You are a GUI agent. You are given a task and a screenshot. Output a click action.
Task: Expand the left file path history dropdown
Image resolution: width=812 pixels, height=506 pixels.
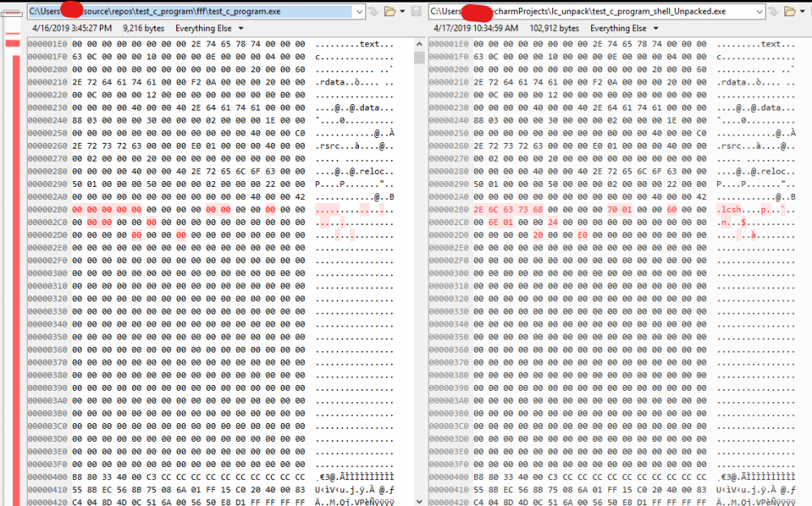(359, 11)
